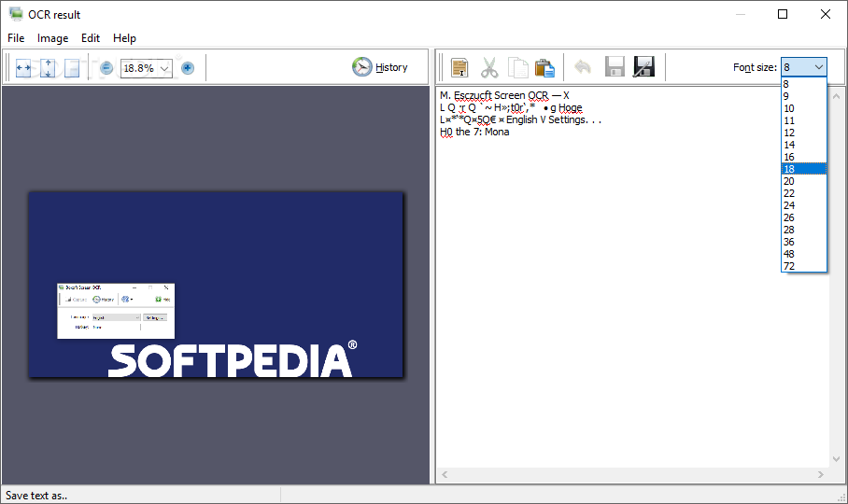Choose font size 11
Viewport: 848px width, 504px height.
[x=804, y=120]
